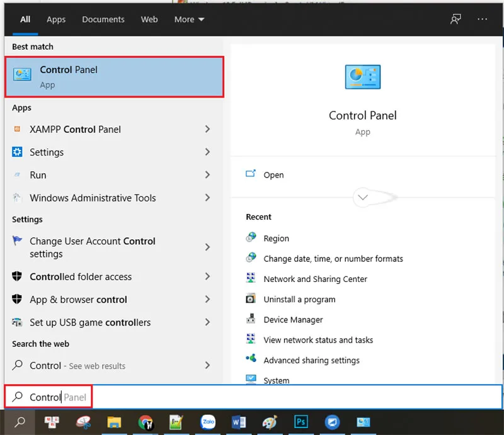Click the Open icon in the preview pane

click(251, 174)
